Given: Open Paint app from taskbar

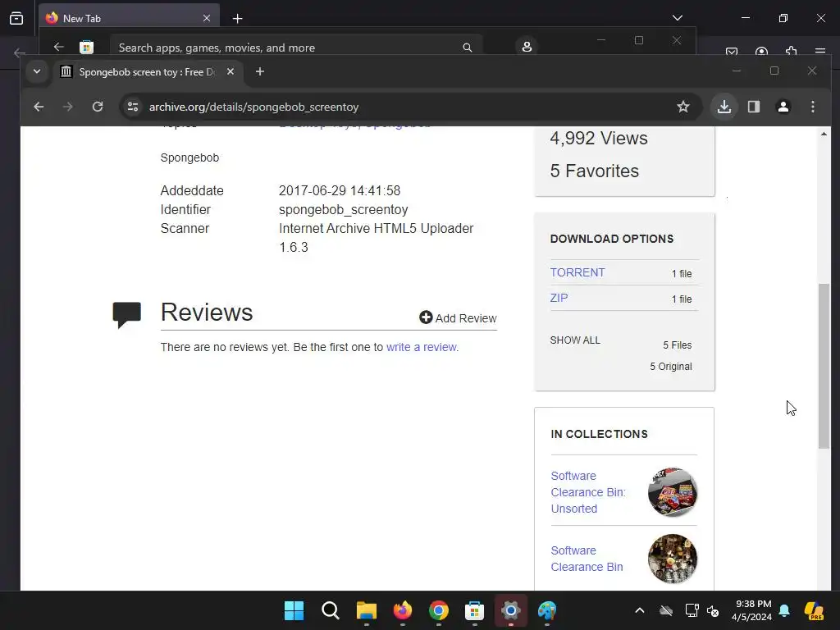Looking at the screenshot, I should point(547,610).
